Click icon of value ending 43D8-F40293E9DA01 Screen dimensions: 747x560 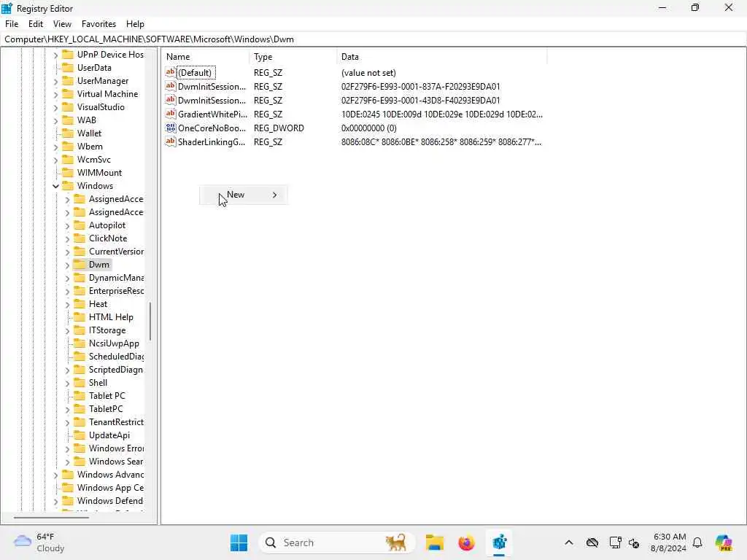coord(171,100)
